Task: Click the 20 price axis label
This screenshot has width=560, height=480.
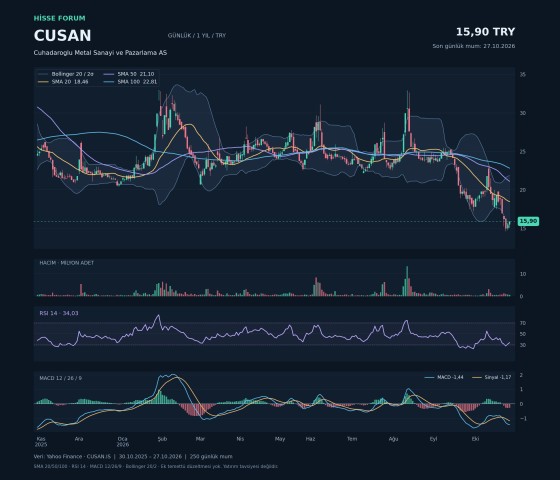Action: coord(522,190)
